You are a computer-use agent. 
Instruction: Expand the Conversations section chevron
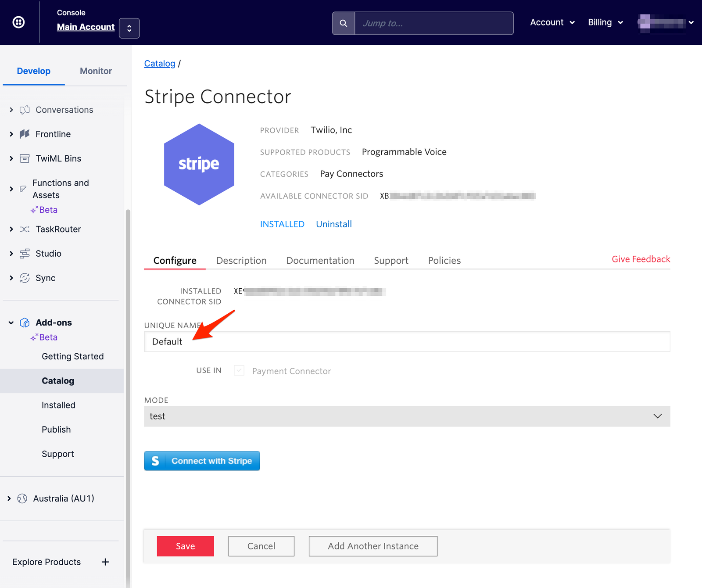tap(11, 110)
